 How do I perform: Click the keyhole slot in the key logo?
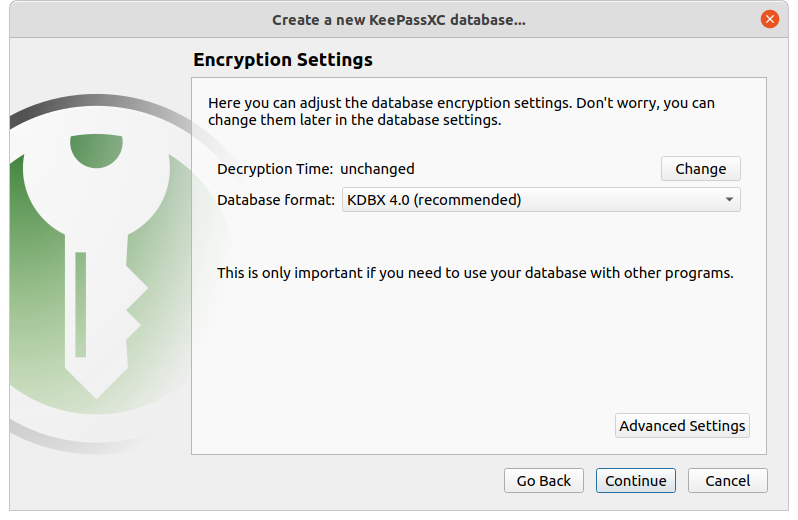coord(81,304)
